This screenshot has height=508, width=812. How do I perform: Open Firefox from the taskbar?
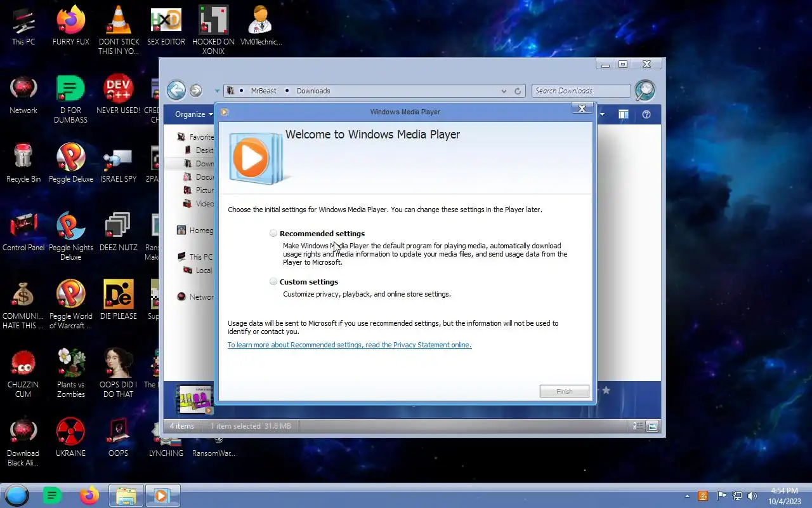pyautogui.click(x=89, y=495)
